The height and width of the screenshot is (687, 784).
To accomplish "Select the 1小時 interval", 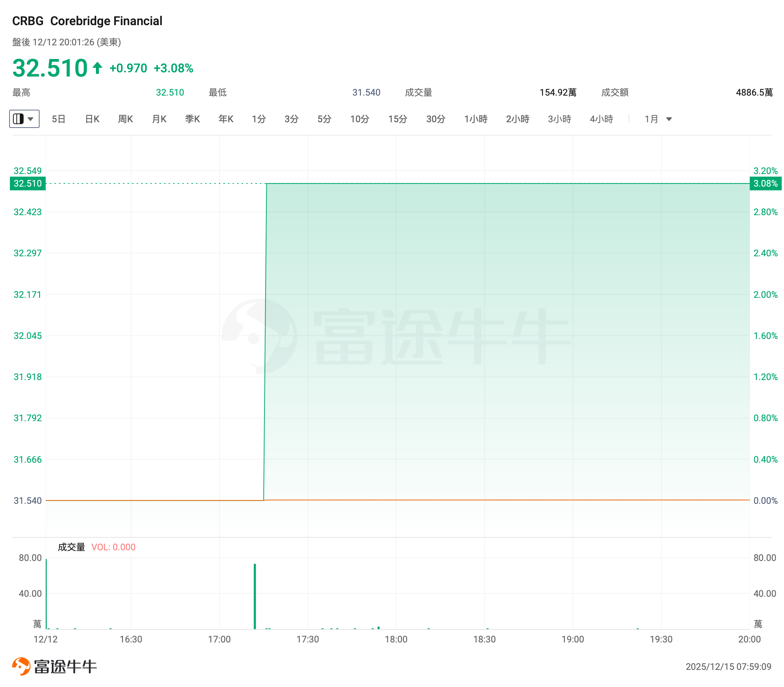I will click(475, 119).
